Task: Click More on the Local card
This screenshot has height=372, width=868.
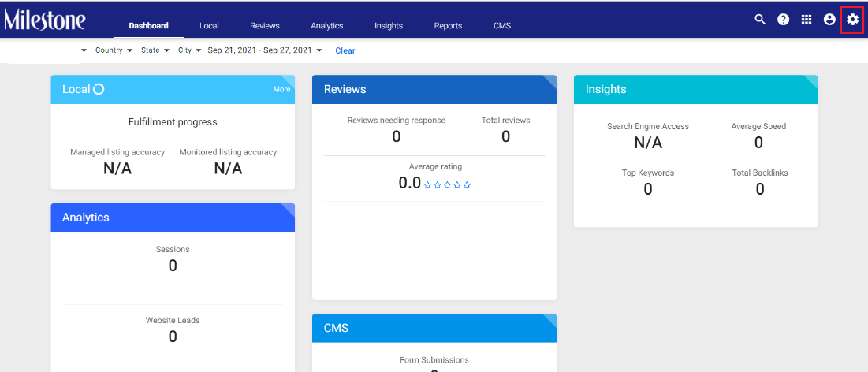Action: [281, 89]
